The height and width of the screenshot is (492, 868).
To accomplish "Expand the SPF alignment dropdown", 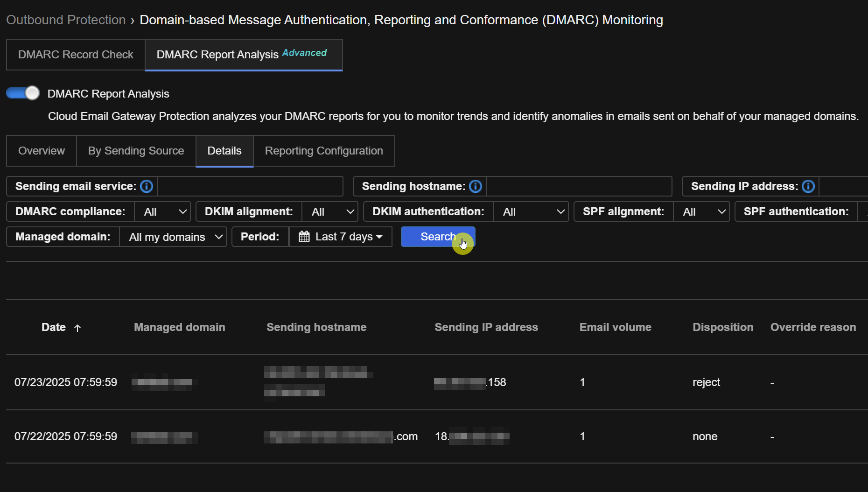I will tap(701, 211).
